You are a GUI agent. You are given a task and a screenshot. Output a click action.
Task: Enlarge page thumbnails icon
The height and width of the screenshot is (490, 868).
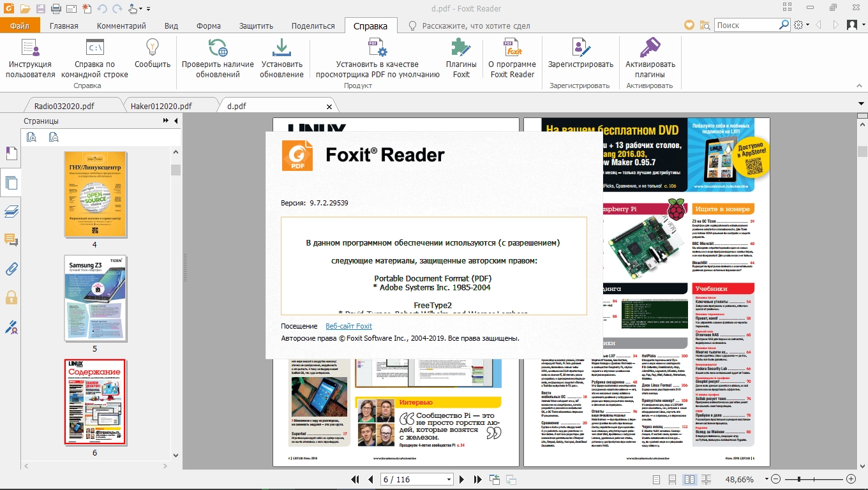(x=32, y=137)
